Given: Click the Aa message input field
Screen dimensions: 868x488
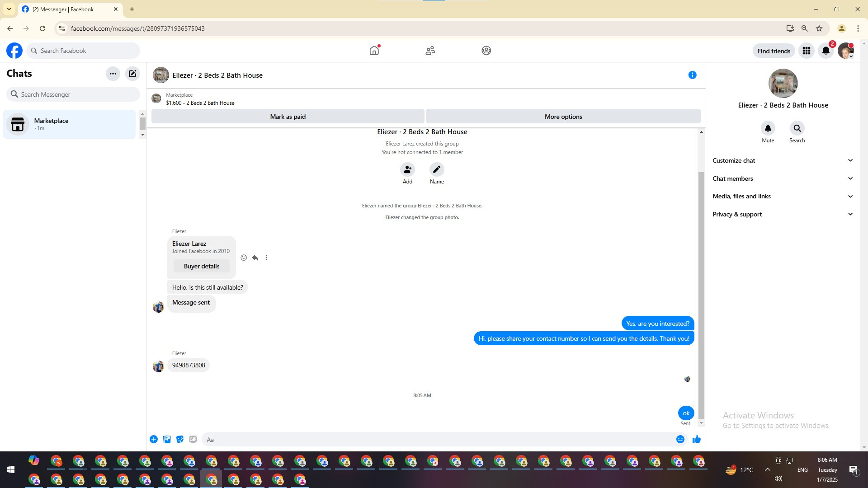Looking at the screenshot, I should coord(439,439).
